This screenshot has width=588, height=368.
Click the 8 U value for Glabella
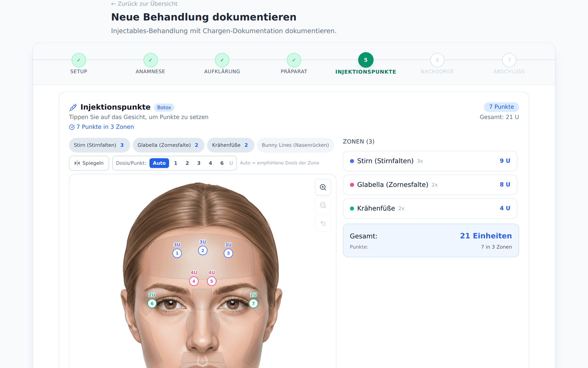[x=505, y=185]
